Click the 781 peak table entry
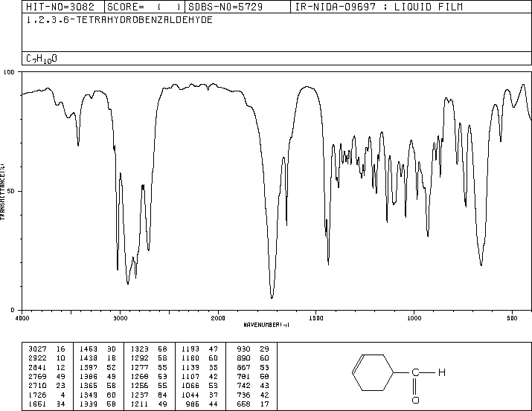Screen dimensions: 532x411 tap(243, 376)
